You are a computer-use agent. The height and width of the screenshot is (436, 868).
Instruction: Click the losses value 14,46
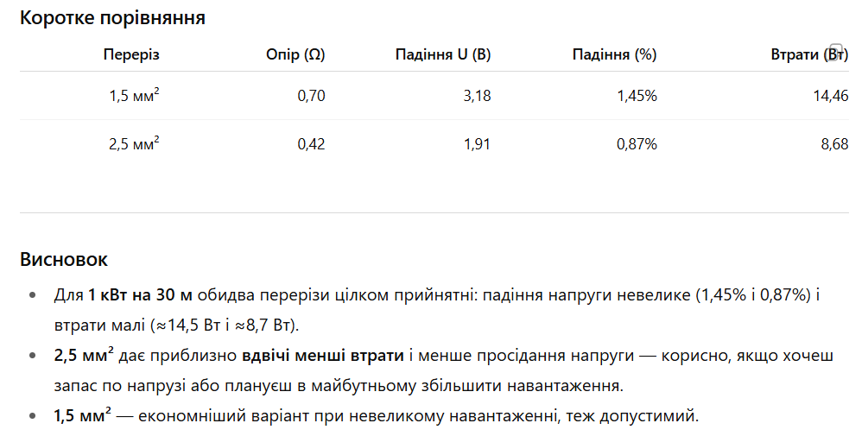(x=831, y=96)
